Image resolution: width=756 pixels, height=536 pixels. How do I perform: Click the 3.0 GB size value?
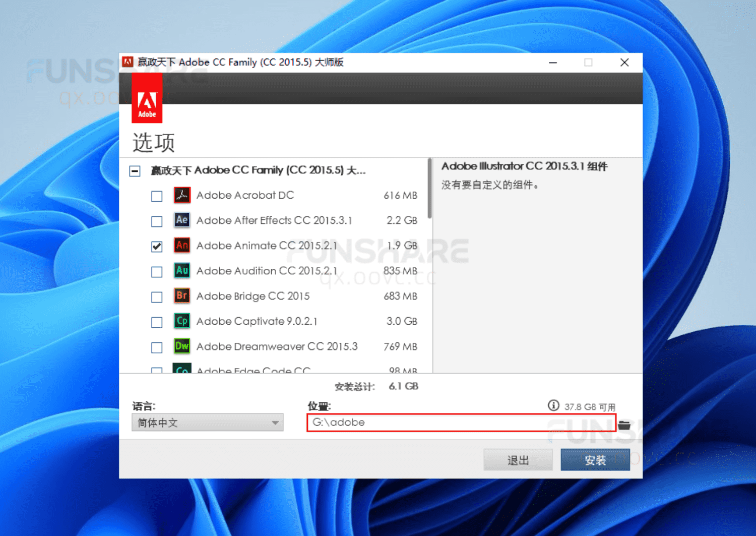coord(402,321)
